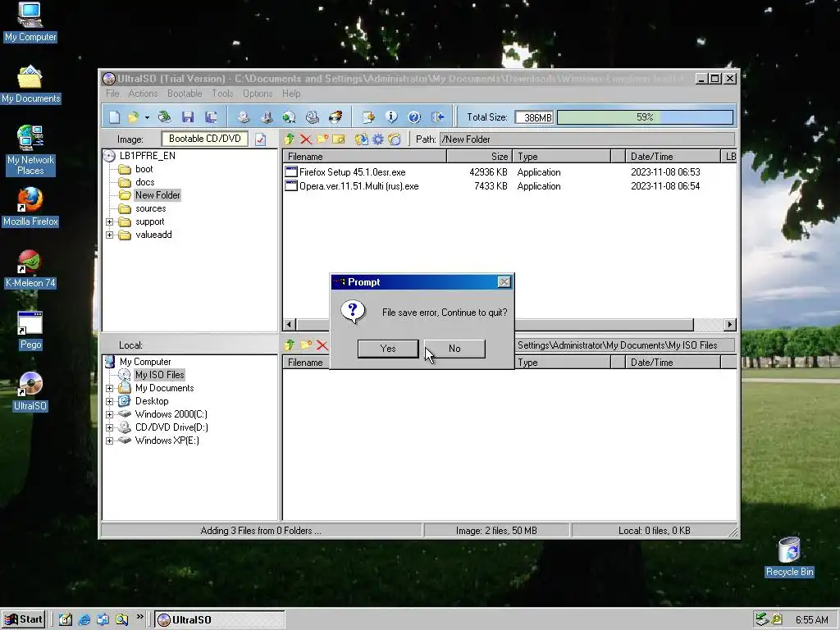
Task: Click the Save As toolbar icon
Action: [x=211, y=116]
